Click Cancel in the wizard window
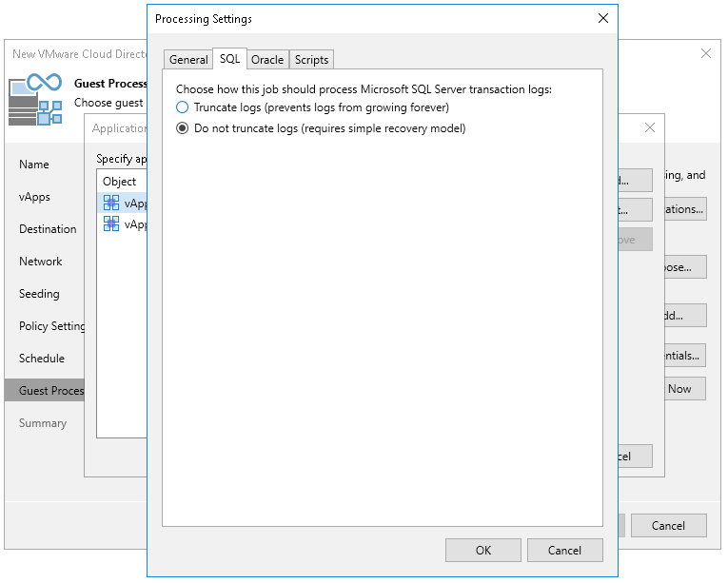 pos(669,525)
